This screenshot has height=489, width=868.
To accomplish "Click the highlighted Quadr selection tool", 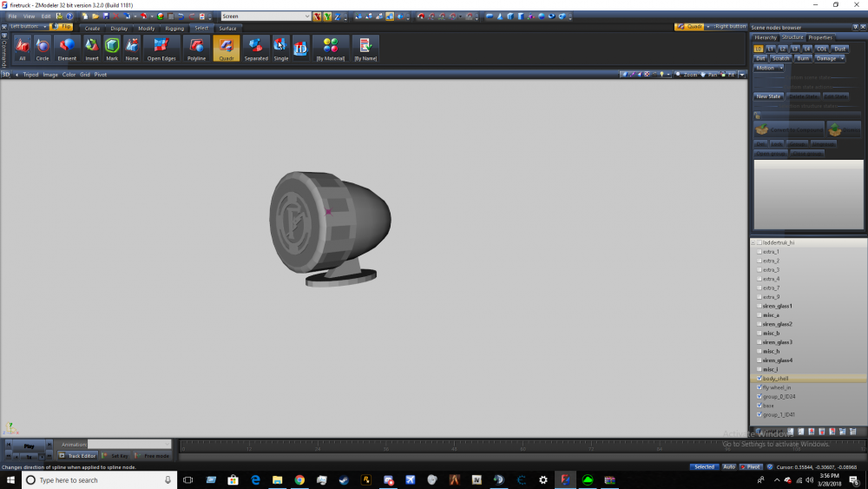I will 227,49.
